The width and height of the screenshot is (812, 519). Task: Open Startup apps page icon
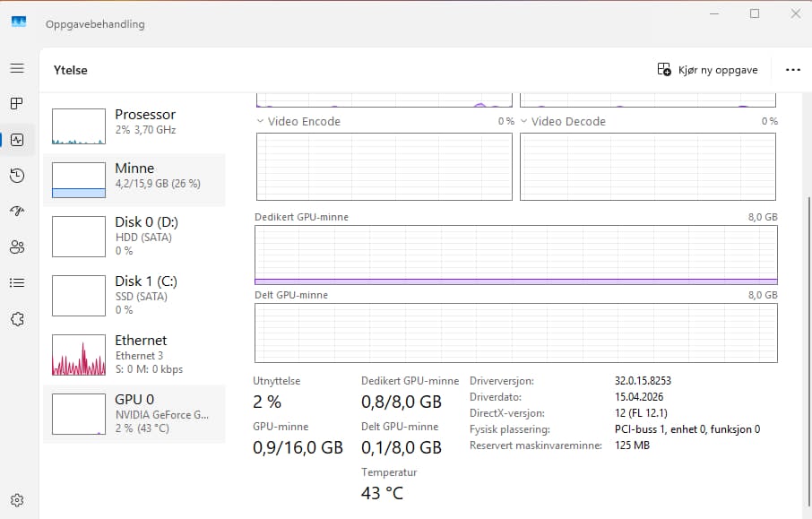(x=17, y=211)
